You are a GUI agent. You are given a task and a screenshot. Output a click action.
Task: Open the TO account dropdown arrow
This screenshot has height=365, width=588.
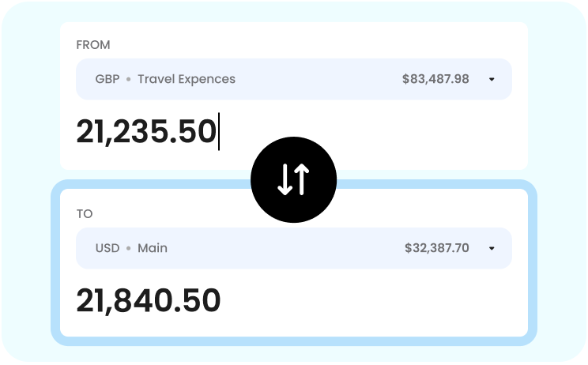(x=492, y=248)
